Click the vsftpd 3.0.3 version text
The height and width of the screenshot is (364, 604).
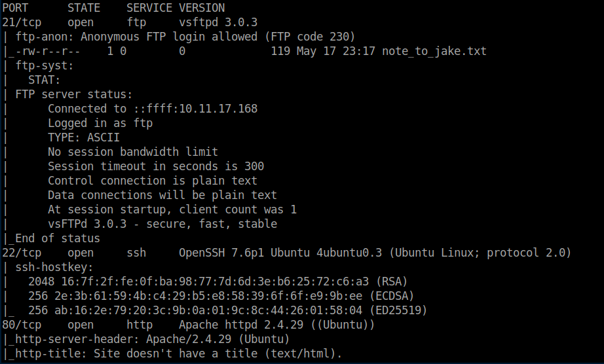[218, 22]
